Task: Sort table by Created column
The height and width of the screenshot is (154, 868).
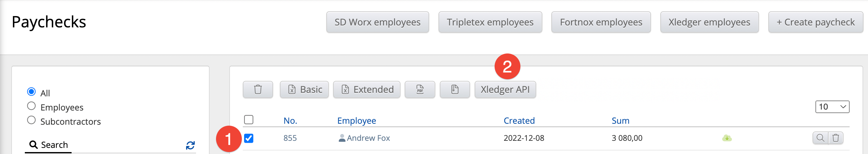Action: [x=519, y=120]
